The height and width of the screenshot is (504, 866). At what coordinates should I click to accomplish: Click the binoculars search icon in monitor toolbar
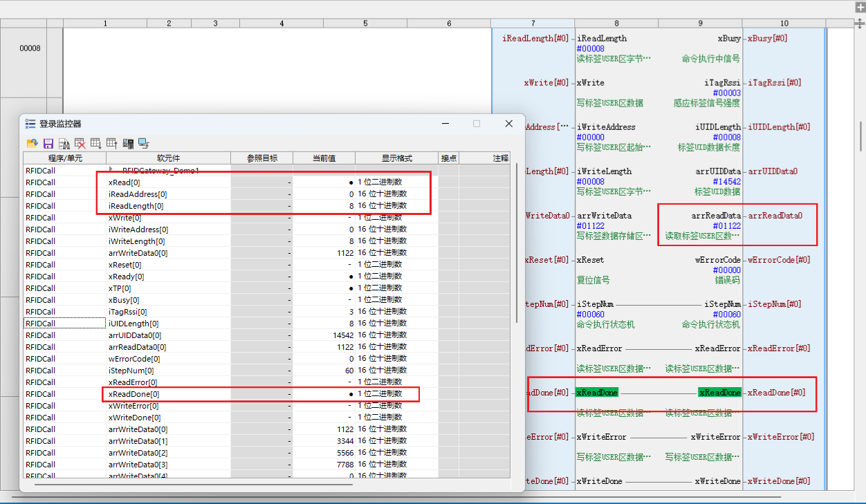[x=64, y=143]
